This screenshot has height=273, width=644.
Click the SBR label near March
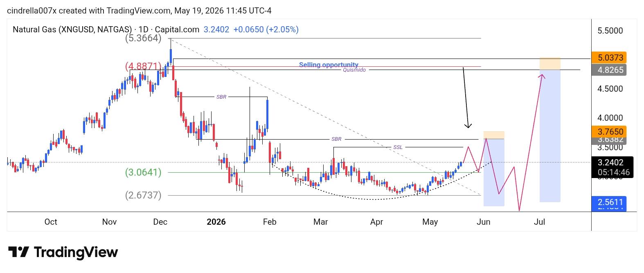coord(336,139)
